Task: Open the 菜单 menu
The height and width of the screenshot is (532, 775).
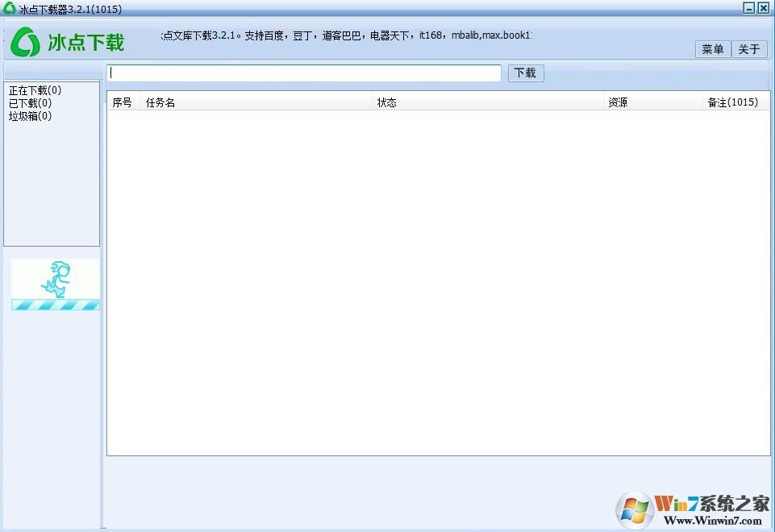Action: [711, 49]
